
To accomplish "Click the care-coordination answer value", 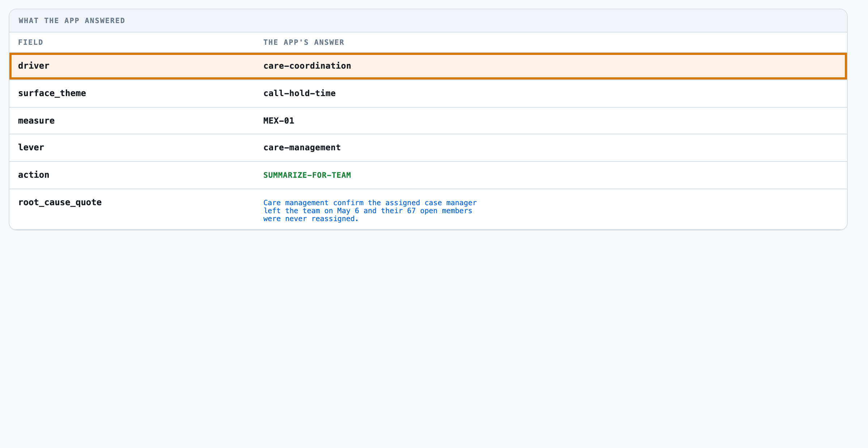I will (307, 66).
